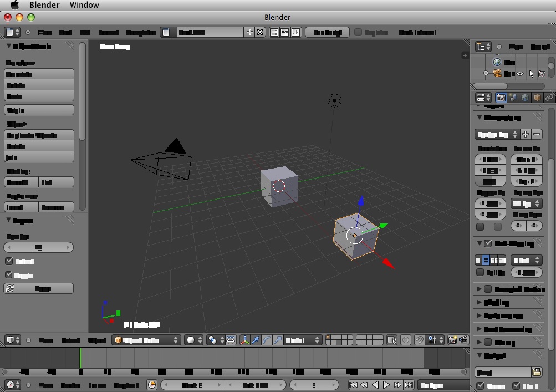Toggle the Overwrite checkbox in Output panel
Image resolution: width=556 pixels, height=392 pixels.
(480, 385)
